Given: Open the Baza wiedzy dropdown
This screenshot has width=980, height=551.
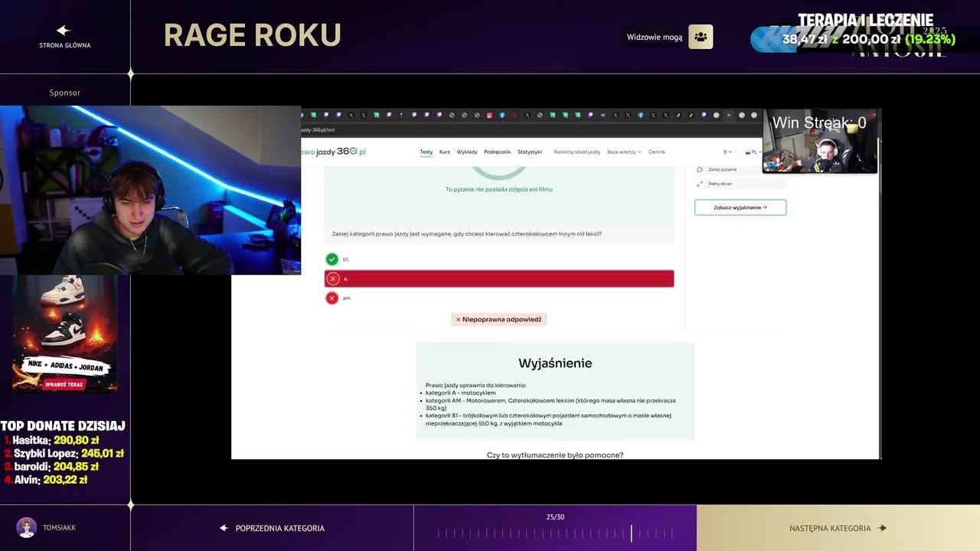Looking at the screenshot, I should coord(624,152).
